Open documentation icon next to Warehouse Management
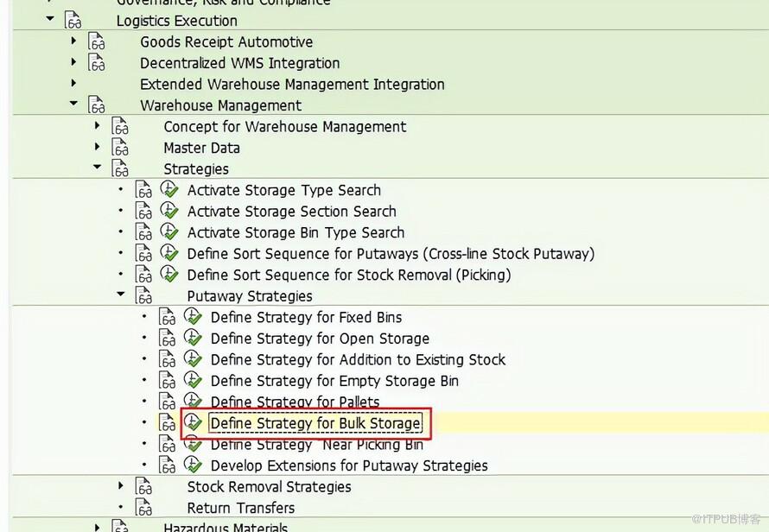Image resolution: width=769 pixels, height=532 pixels. point(96,104)
